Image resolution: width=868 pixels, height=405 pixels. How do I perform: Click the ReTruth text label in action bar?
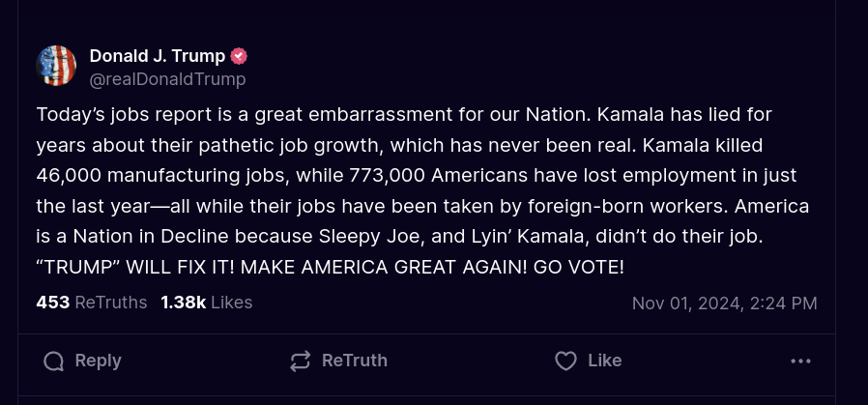point(355,361)
